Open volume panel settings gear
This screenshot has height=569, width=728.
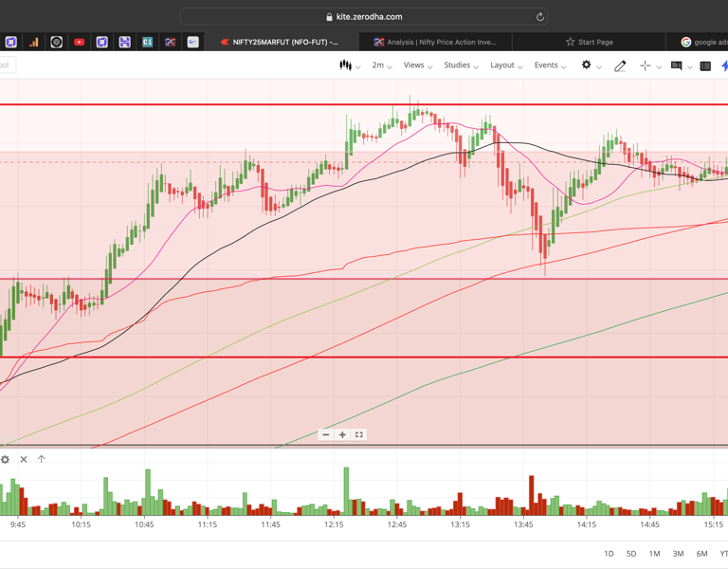5,459
